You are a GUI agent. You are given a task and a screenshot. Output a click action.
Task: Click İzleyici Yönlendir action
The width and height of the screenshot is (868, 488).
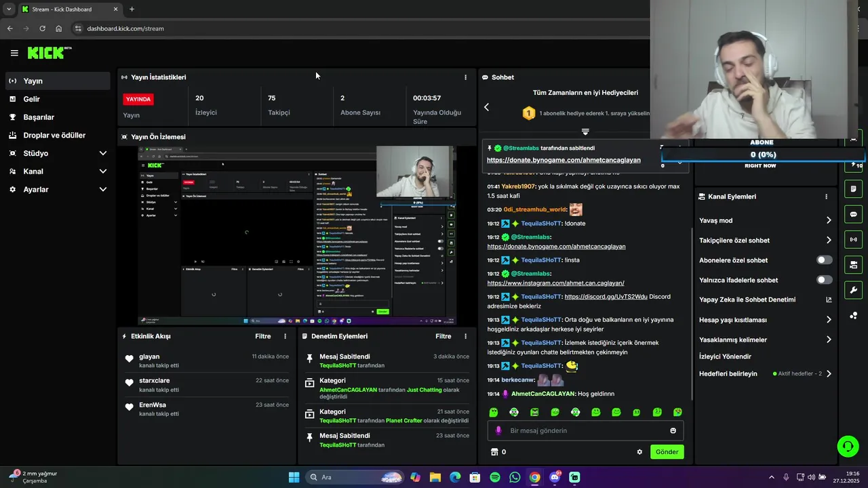(725, 357)
